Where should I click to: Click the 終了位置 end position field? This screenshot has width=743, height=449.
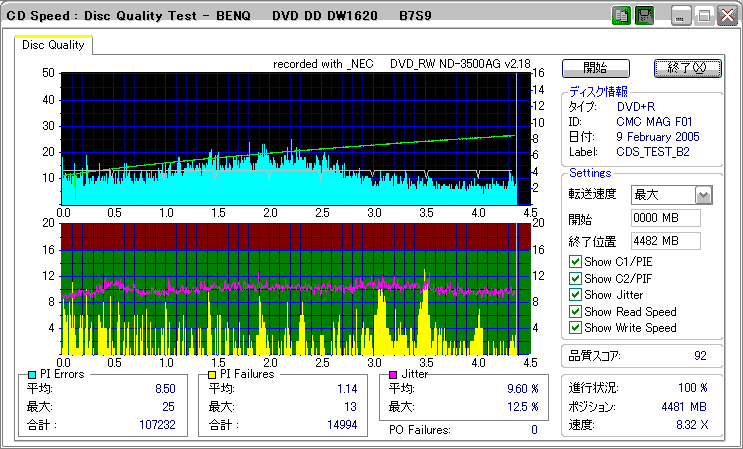(665, 240)
